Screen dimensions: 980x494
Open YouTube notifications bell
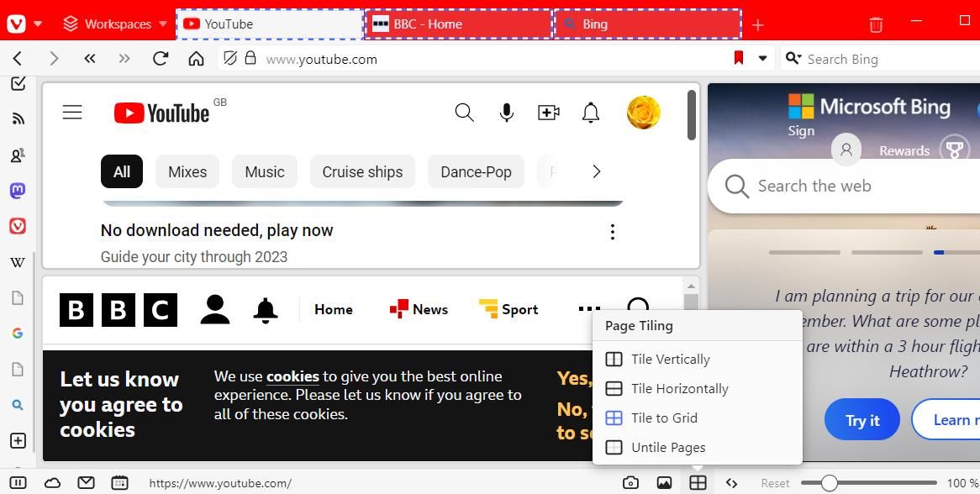(591, 113)
